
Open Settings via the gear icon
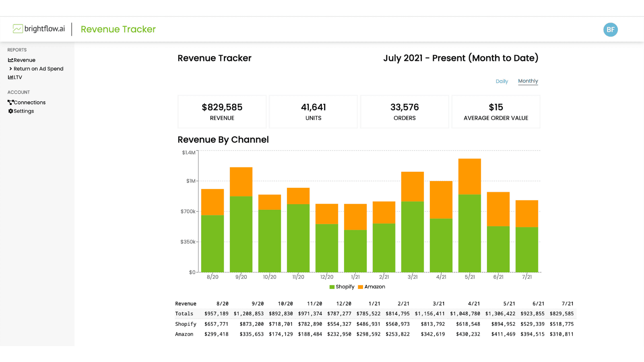coord(10,111)
